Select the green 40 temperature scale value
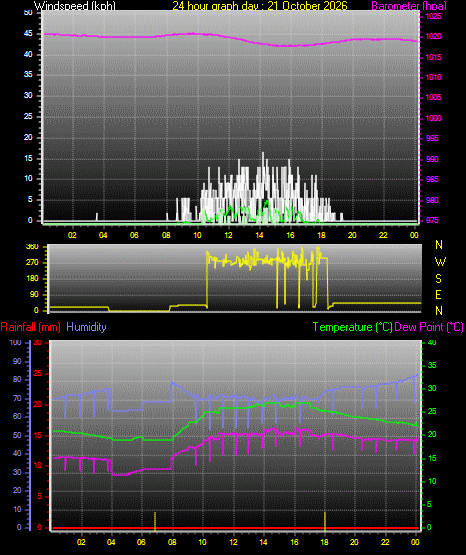Screen dimensions: 466x555 432,343
